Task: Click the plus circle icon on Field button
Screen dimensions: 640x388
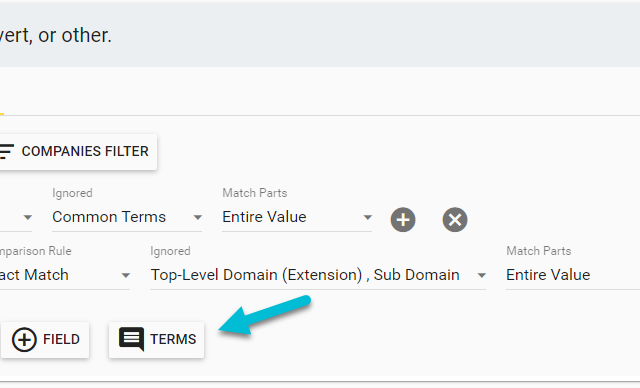Action: click(x=24, y=339)
